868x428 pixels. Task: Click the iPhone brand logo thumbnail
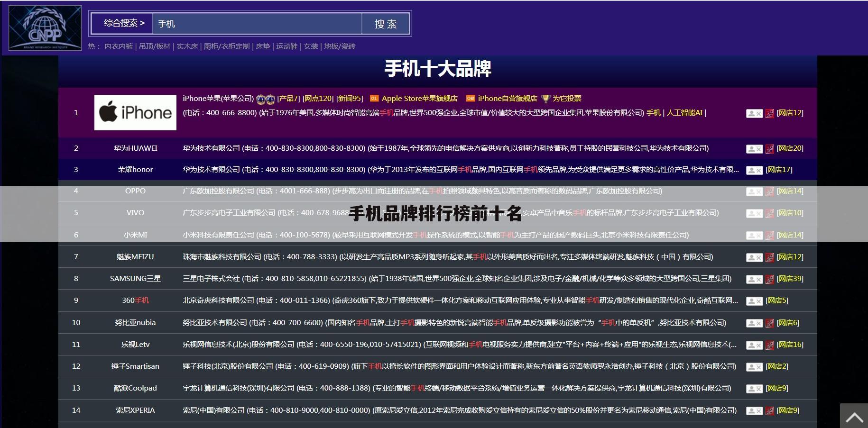click(x=135, y=112)
